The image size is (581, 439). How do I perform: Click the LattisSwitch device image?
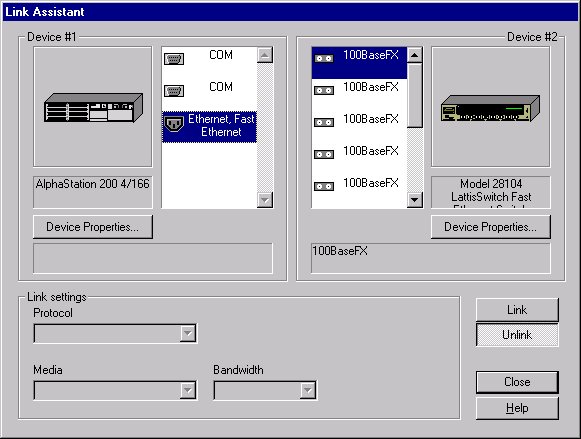click(490, 108)
